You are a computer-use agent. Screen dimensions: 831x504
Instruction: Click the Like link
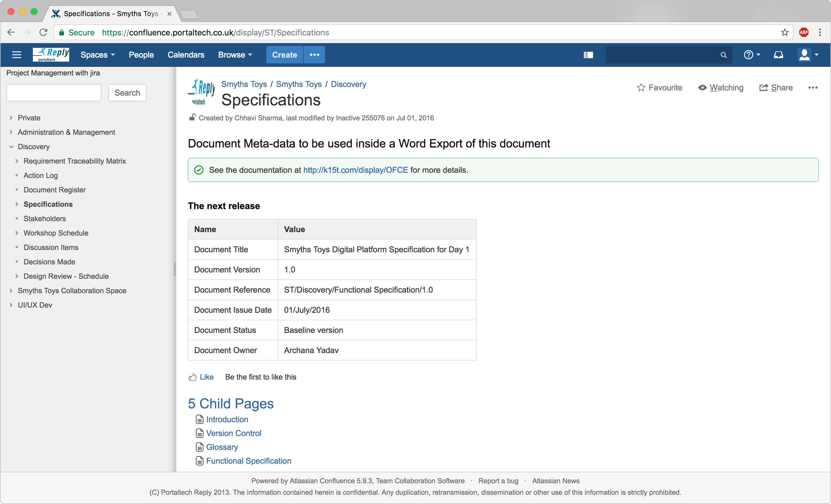(x=207, y=377)
